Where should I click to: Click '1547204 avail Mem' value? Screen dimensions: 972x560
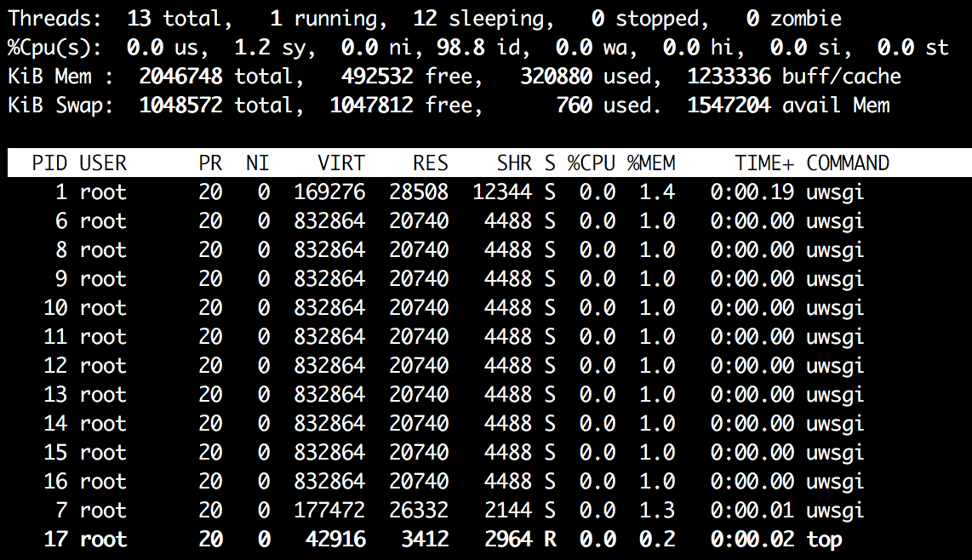[788, 106]
